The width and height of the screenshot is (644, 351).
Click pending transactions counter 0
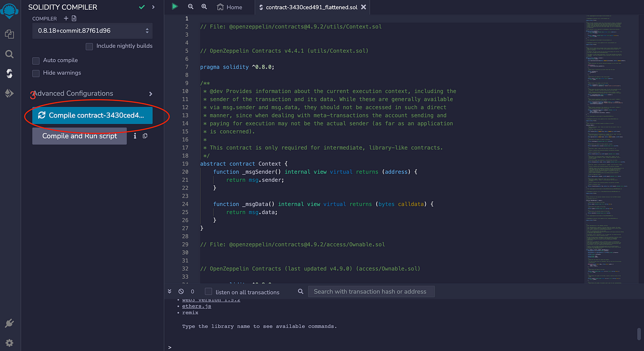[x=192, y=292]
